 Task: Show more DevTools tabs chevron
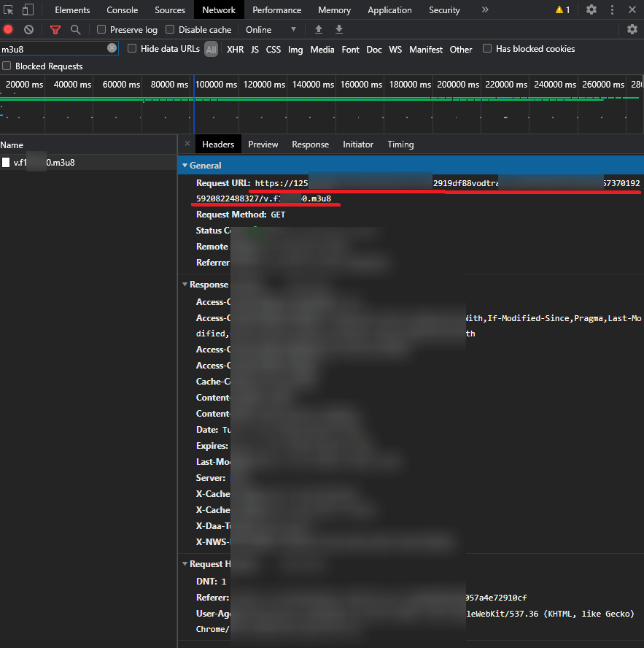(485, 10)
